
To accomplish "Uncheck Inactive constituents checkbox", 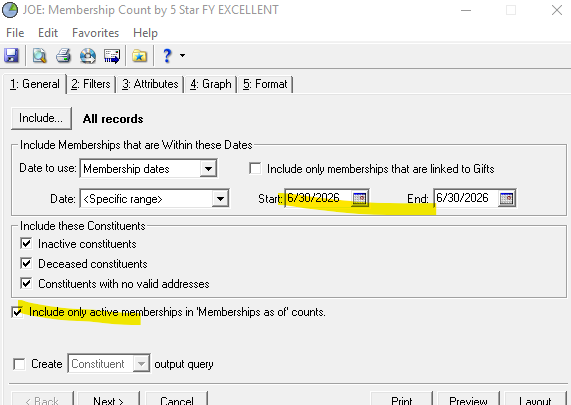I will [x=26, y=243].
